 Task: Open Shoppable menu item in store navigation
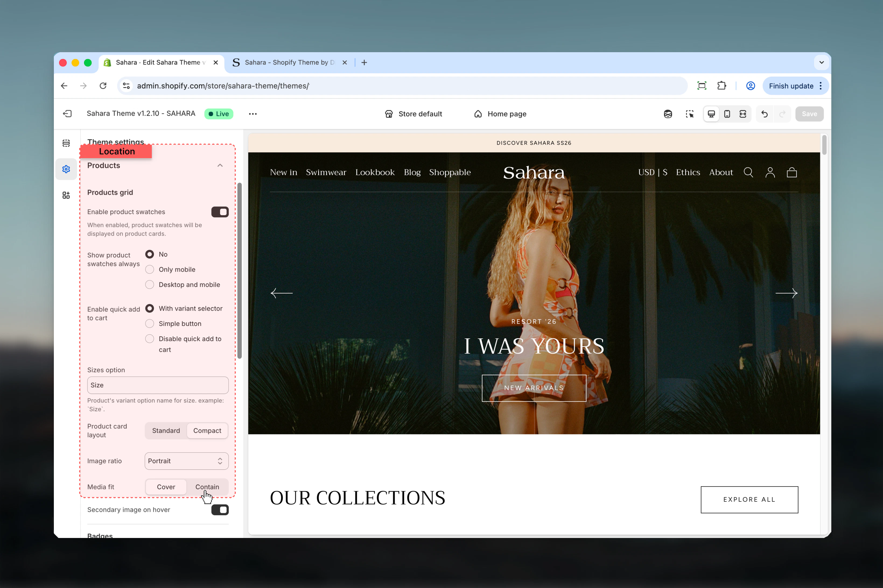(x=450, y=172)
